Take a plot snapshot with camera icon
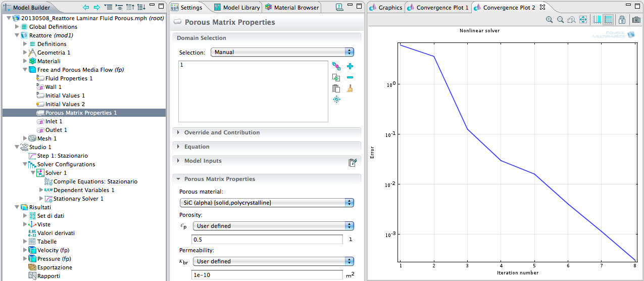The height and width of the screenshot is (281, 644). (x=636, y=20)
